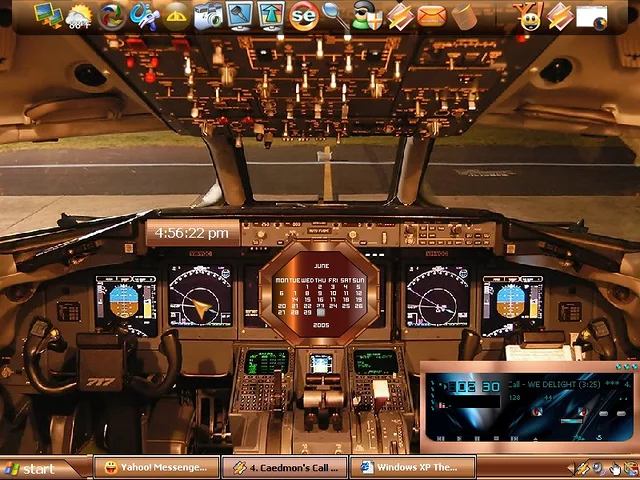Switch to Yahoo! Messenger taskbar window
This screenshot has width=640, height=480.
click(x=155, y=467)
